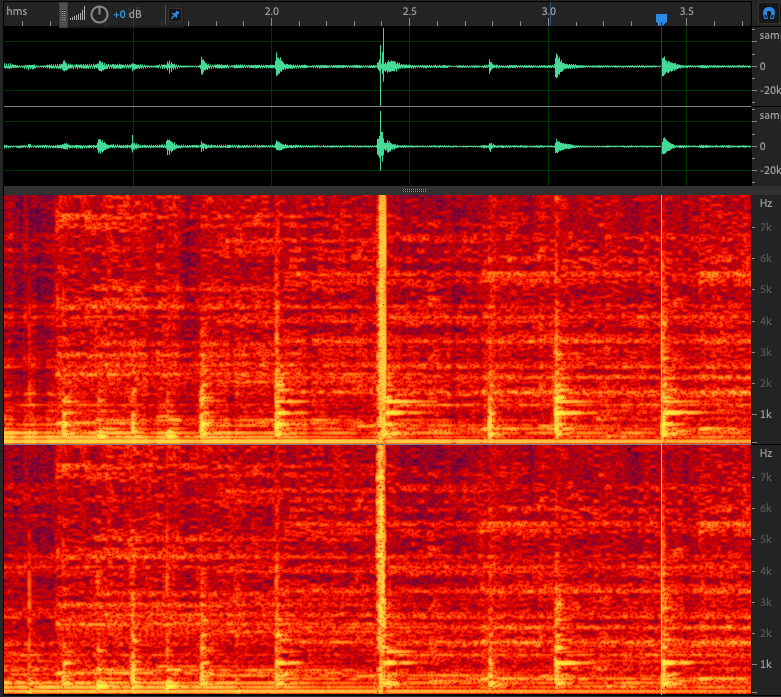Click the volume level bars icon
Viewport: 781px width, 697px height.
(x=78, y=15)
